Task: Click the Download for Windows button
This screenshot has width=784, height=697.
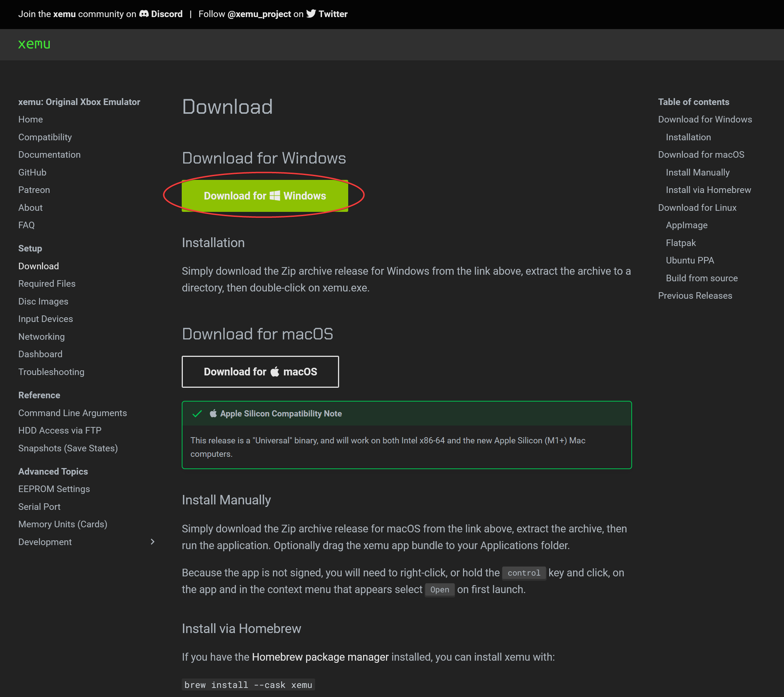Action: (265, 196)
